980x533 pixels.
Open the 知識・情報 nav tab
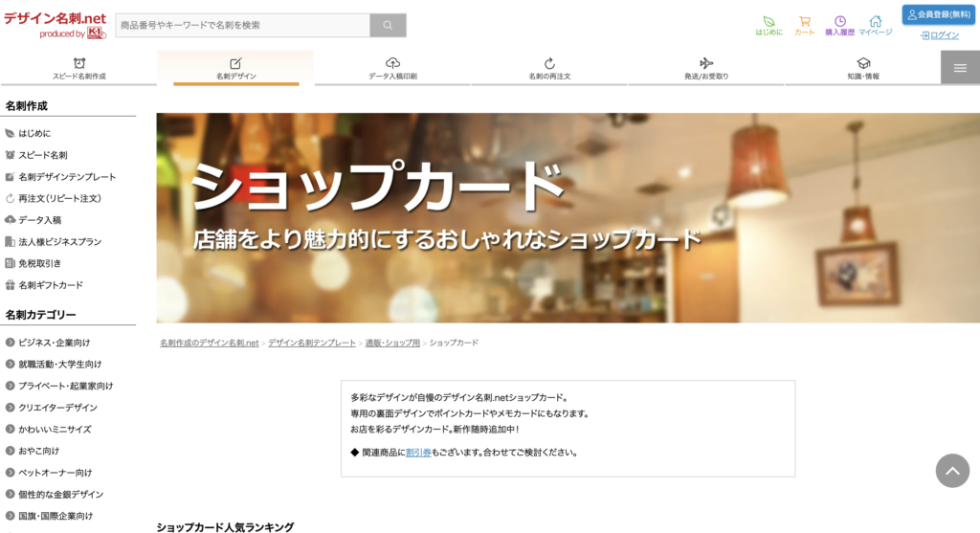(x=863, y=68)
